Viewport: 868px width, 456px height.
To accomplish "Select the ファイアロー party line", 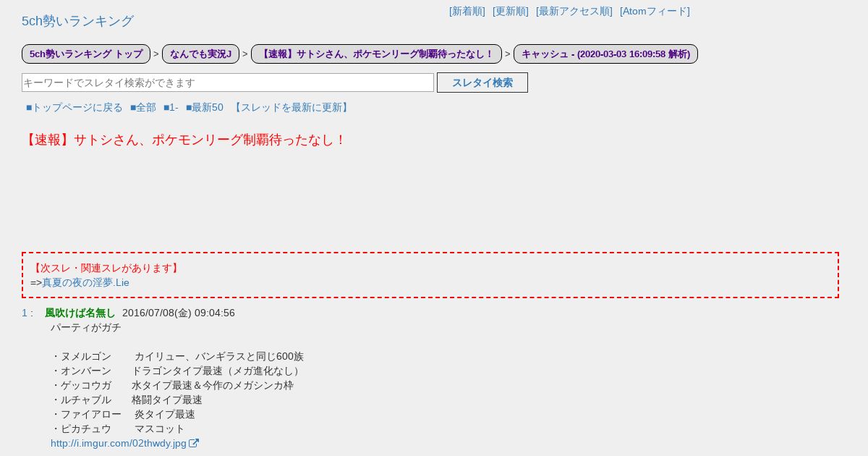I will 123,414.
